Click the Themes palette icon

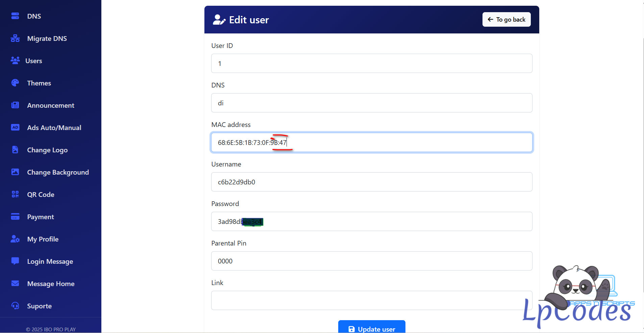15,83
